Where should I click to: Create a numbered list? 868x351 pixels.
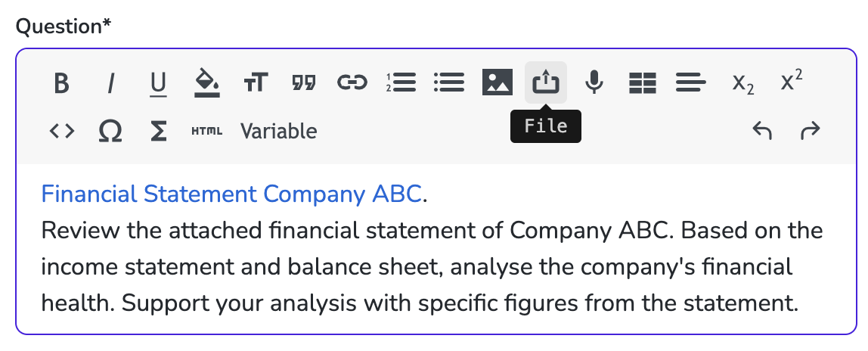click(401, 82)
